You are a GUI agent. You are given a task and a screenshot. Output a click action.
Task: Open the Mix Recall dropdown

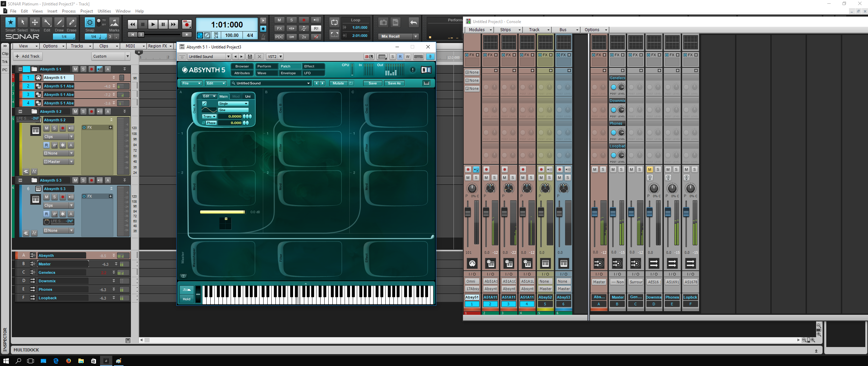click(416, 36)
